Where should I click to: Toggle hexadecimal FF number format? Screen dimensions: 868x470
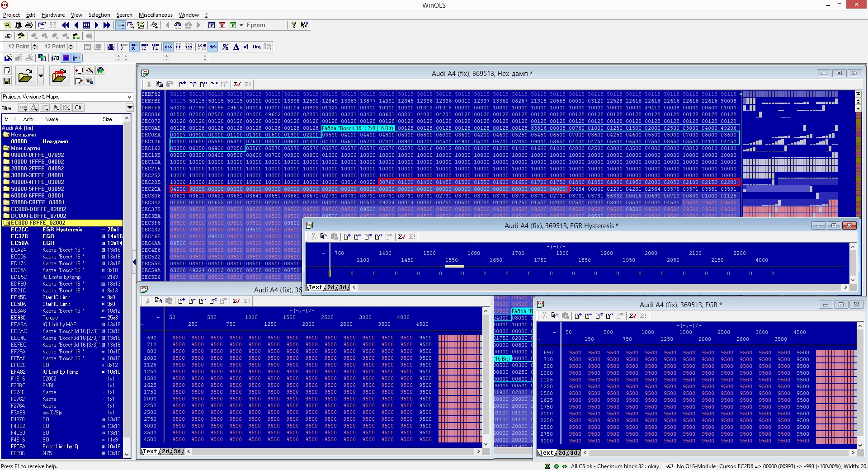179,47
